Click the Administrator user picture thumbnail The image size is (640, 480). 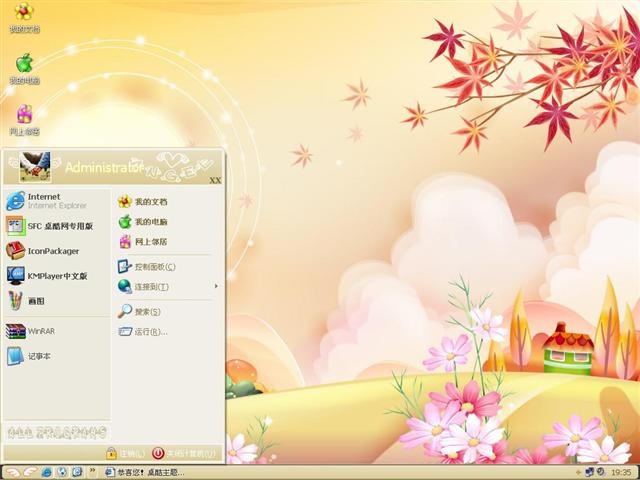click(35, 167)
